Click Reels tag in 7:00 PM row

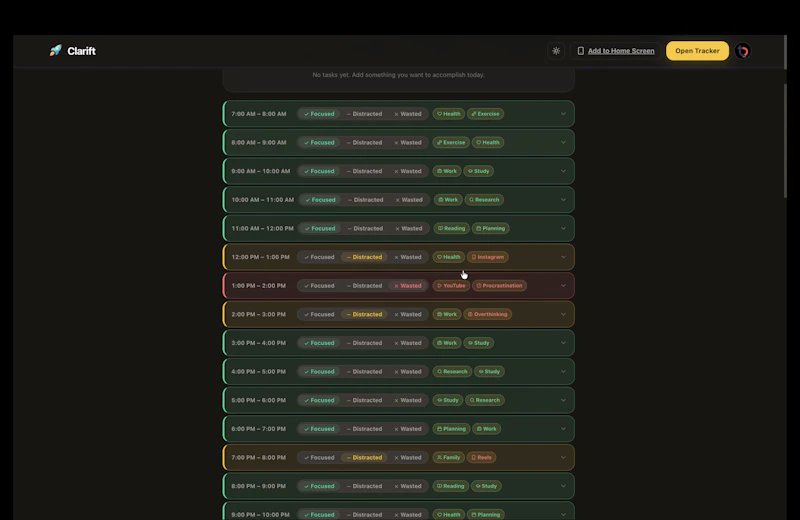pyautogui.click(x=481, y=457)
